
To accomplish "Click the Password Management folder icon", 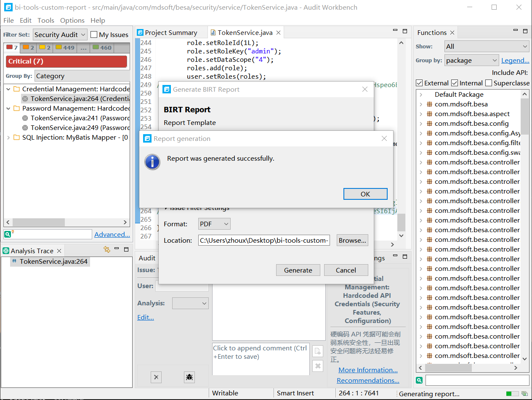I will pos(16,109).
